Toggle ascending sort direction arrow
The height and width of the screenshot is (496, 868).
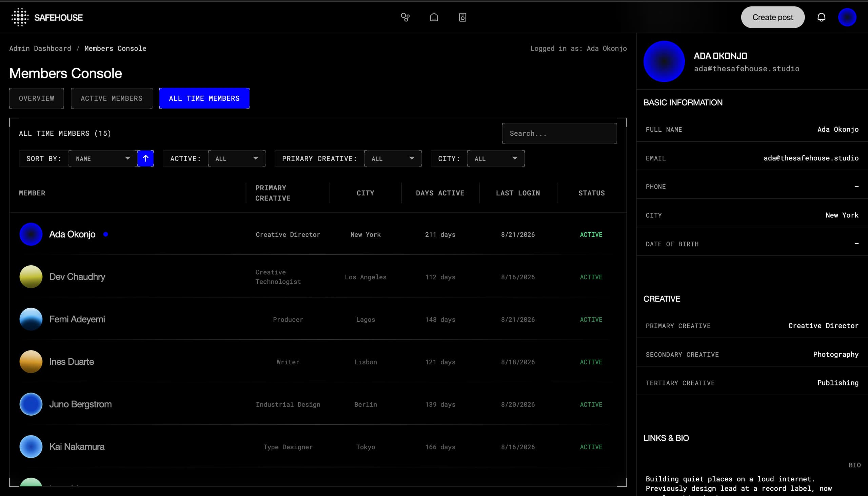(x=145, y=158)
